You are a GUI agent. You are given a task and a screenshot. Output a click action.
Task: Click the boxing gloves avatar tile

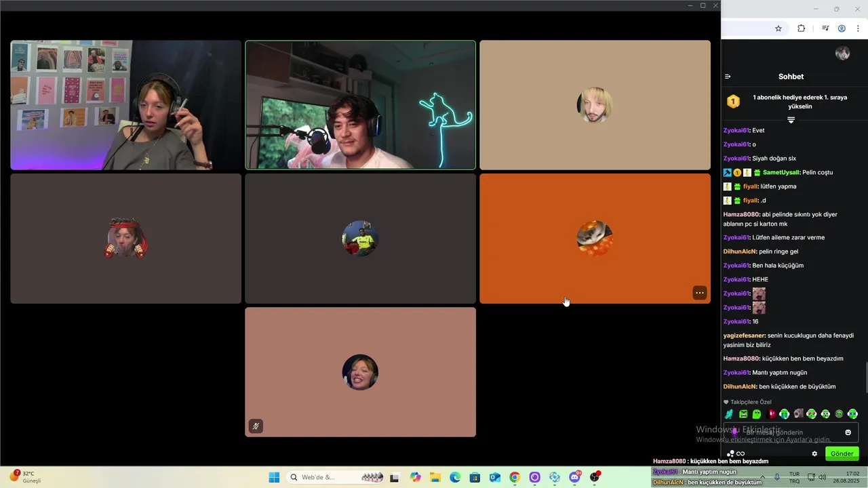(x=125, y=239)
